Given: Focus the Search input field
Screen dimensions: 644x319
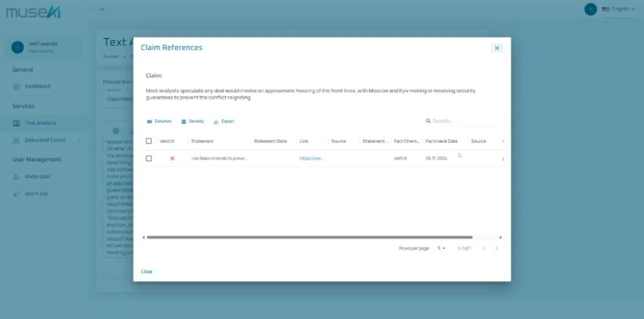Looking at the screenshot, I should pyautogui.click(x=464, y=121).
